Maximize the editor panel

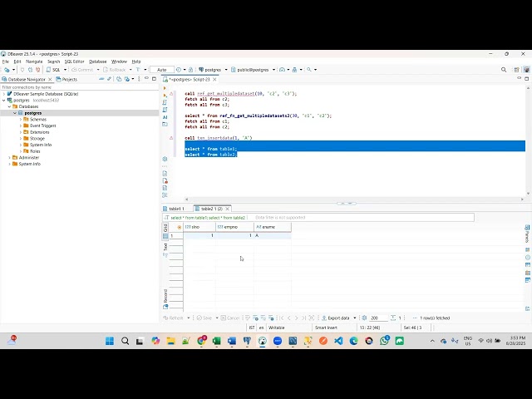point(526,79)
